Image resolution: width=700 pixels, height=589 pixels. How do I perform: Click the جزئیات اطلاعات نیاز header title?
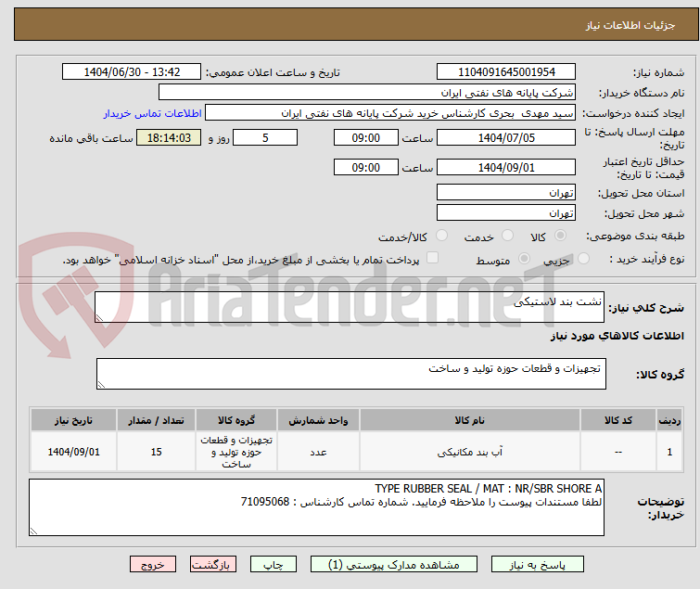(630, 25)
